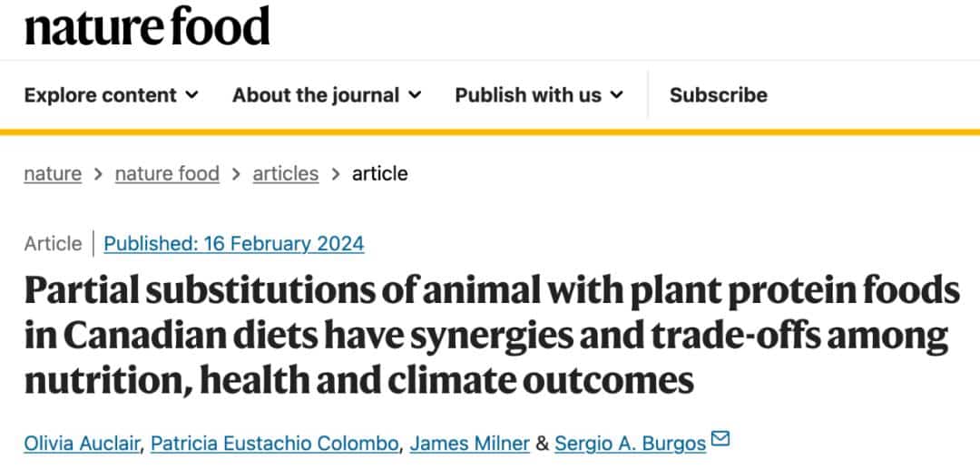Navigate to the articles breadcrumb
The width and height of the screenshot is (980, 469).
click(x=286, y=173)
